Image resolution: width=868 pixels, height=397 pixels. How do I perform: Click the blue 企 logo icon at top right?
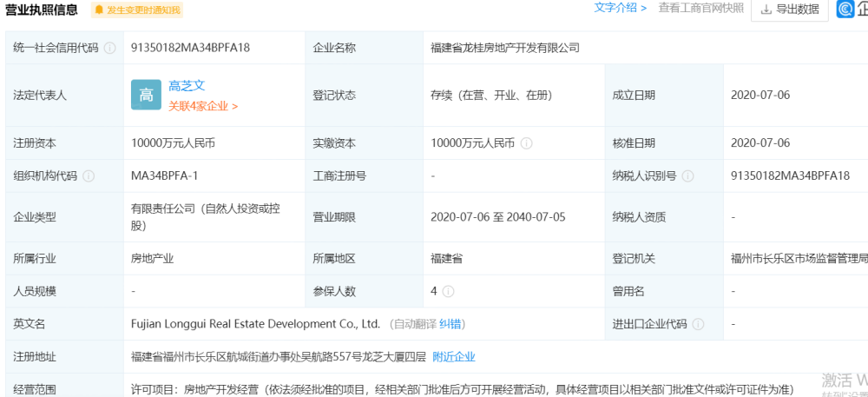(845, 10)
